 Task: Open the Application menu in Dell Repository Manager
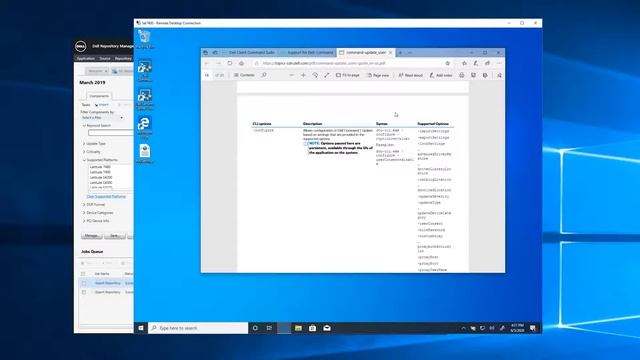coord(86,58)
